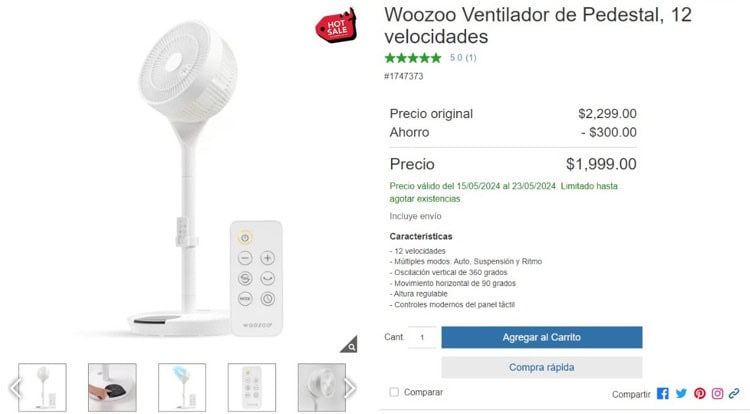Click the green star rating
Viewport: 750px width, 414px height.
tap(413, 58)
